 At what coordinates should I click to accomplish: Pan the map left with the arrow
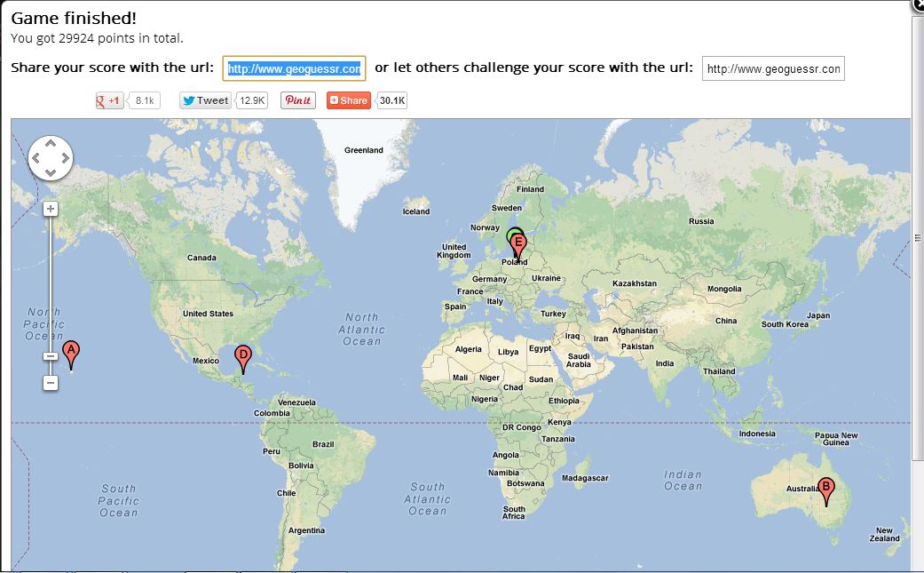[x=36, y=158]
